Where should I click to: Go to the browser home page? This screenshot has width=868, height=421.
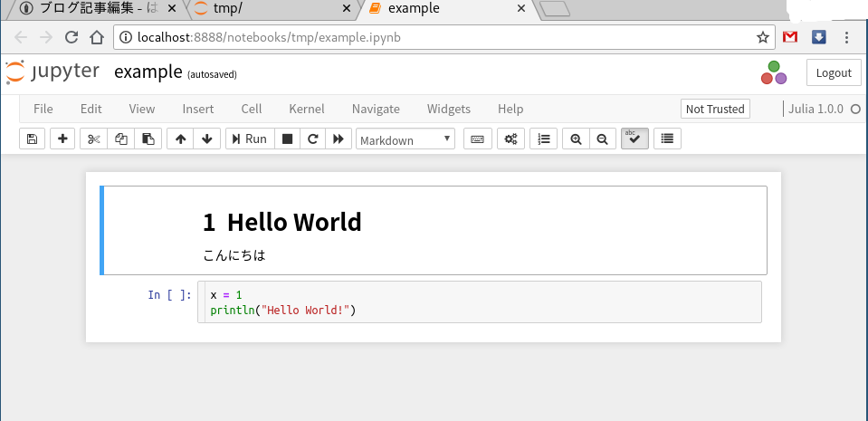[x=97, y=38]
